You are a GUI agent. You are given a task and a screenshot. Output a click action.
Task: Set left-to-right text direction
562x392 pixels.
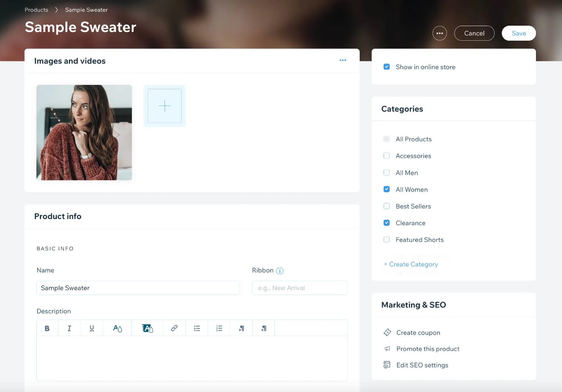point(242,328)
